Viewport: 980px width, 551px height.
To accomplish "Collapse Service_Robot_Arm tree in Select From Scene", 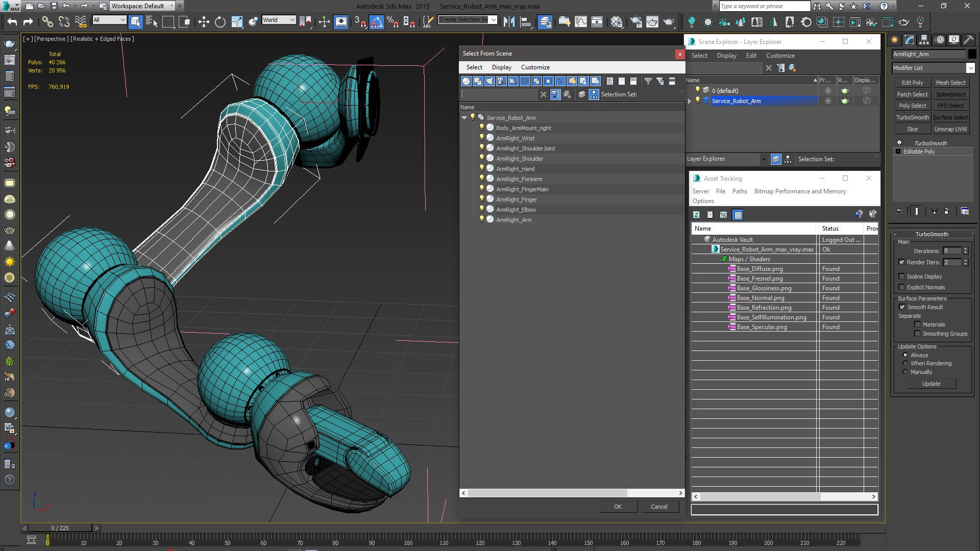I will 464,118.
